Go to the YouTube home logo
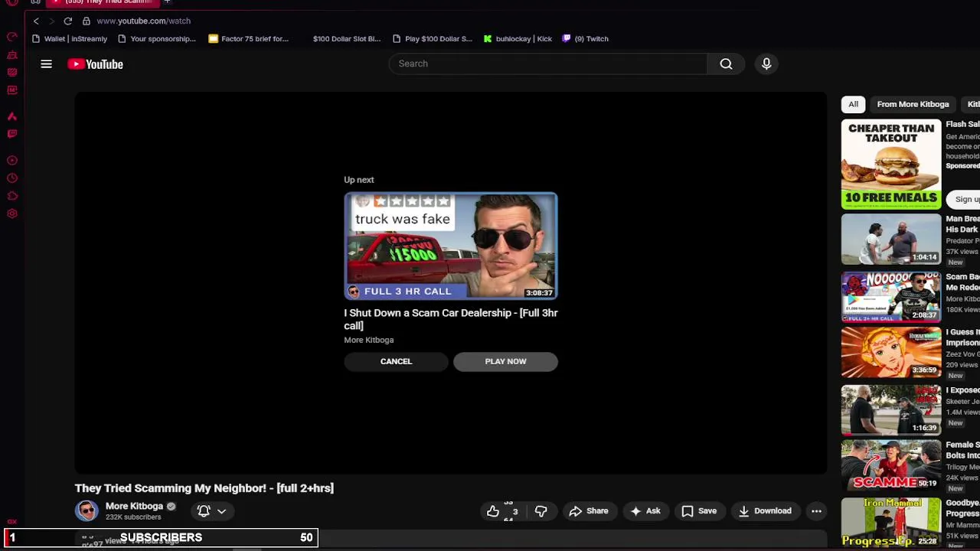The width and height of the screenshot is (980, 551). click(x=95, y=64)
